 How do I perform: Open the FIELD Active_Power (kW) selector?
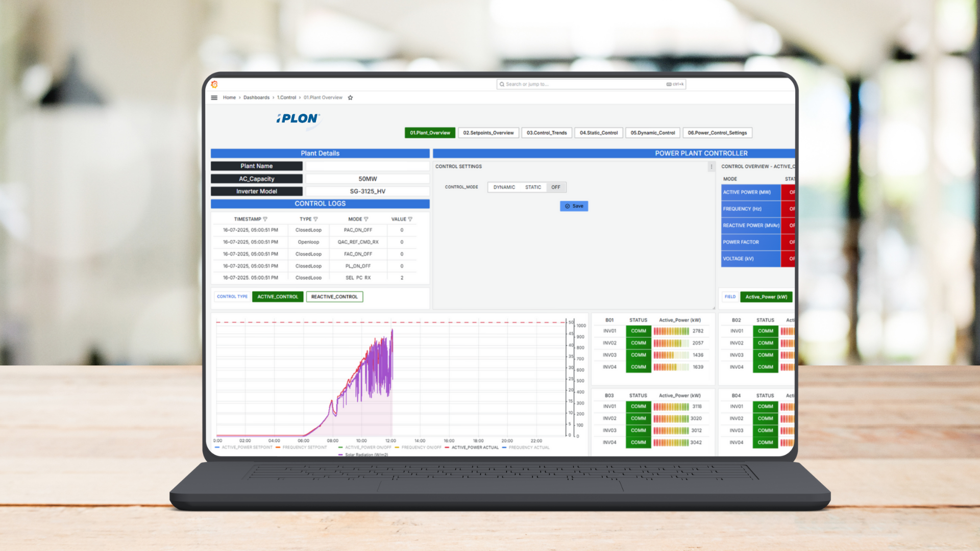click(766, 296)
